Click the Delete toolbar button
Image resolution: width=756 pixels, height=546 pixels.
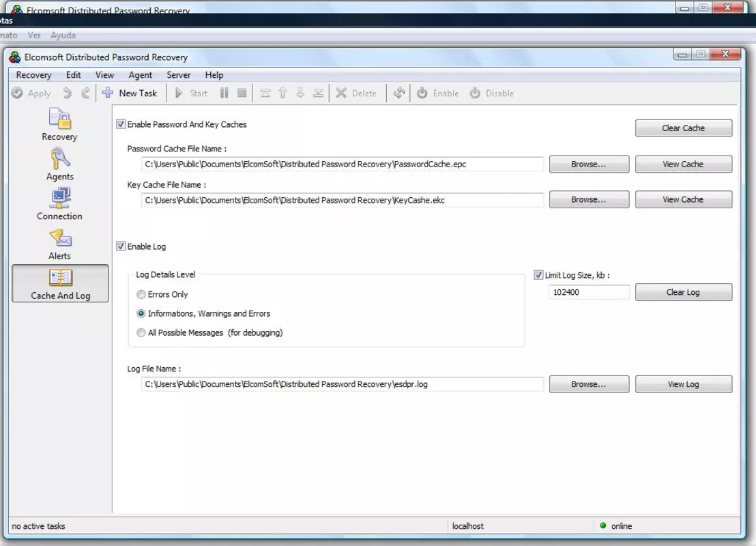click(355, 93)
